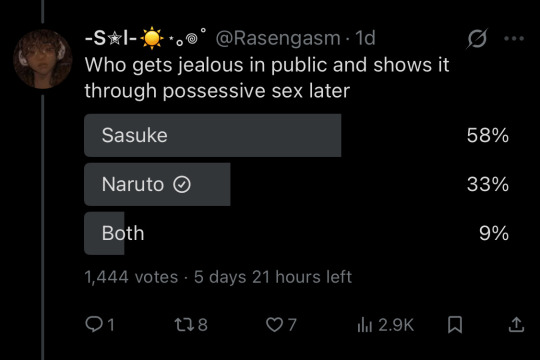The width and height of the screenshot is (540, 360).
Task: Like the tweet with the heart icon
Action: coord(274,325)
